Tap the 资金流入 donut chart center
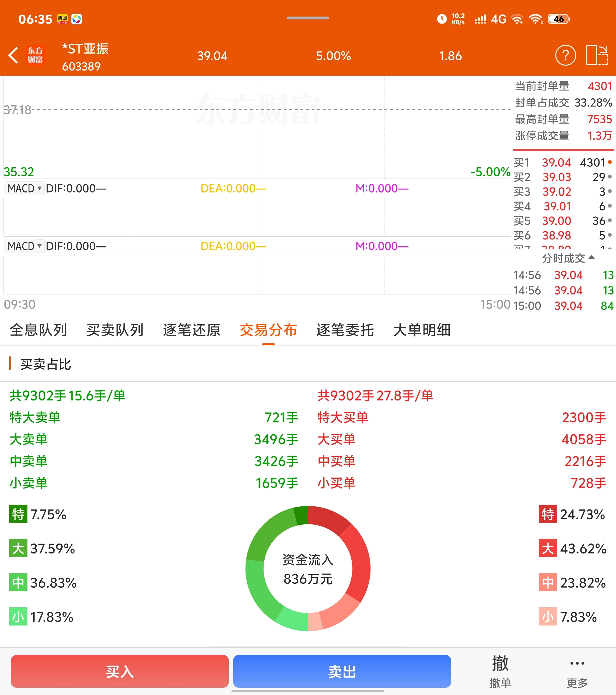Screen dimensions: 616x695 point(308,569)
